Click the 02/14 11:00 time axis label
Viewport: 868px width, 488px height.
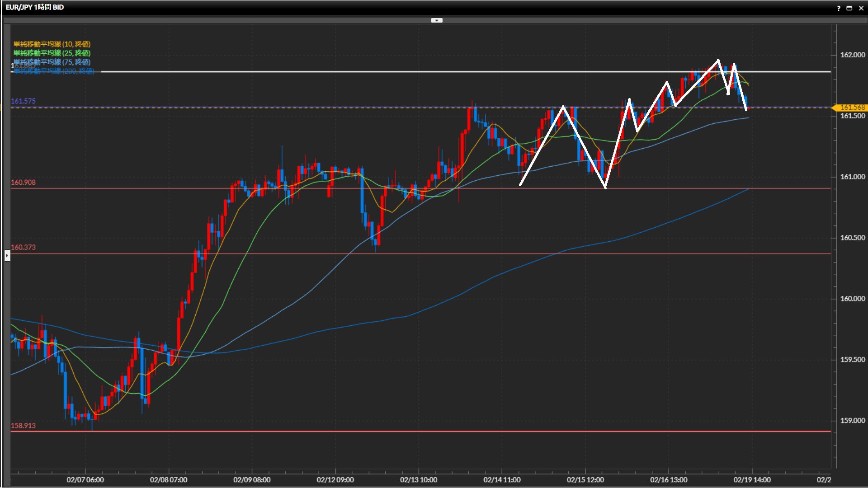click(502, 480)
